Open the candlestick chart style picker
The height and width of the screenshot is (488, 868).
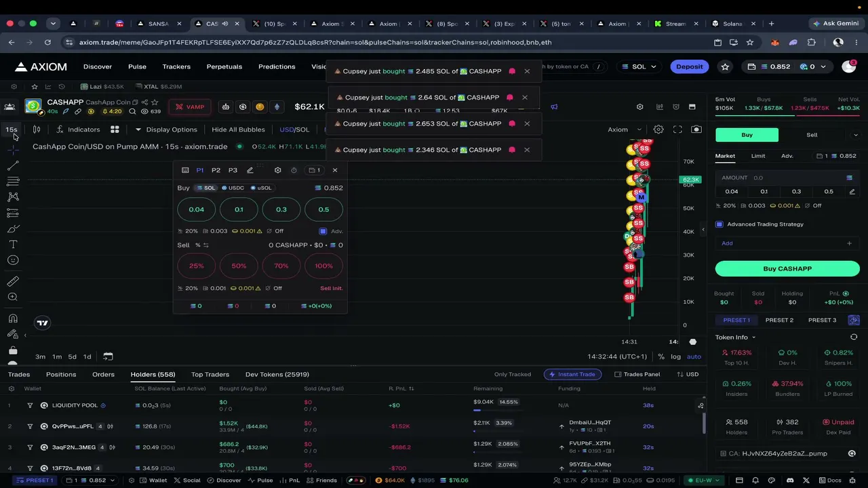coord(37,129)
